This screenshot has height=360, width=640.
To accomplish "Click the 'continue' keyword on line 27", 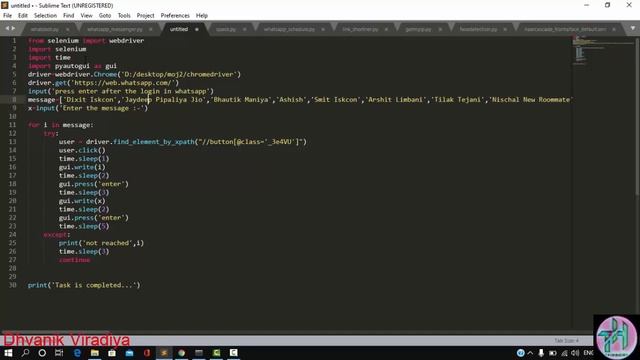I will pyautogui.click(x=74, y=260).
